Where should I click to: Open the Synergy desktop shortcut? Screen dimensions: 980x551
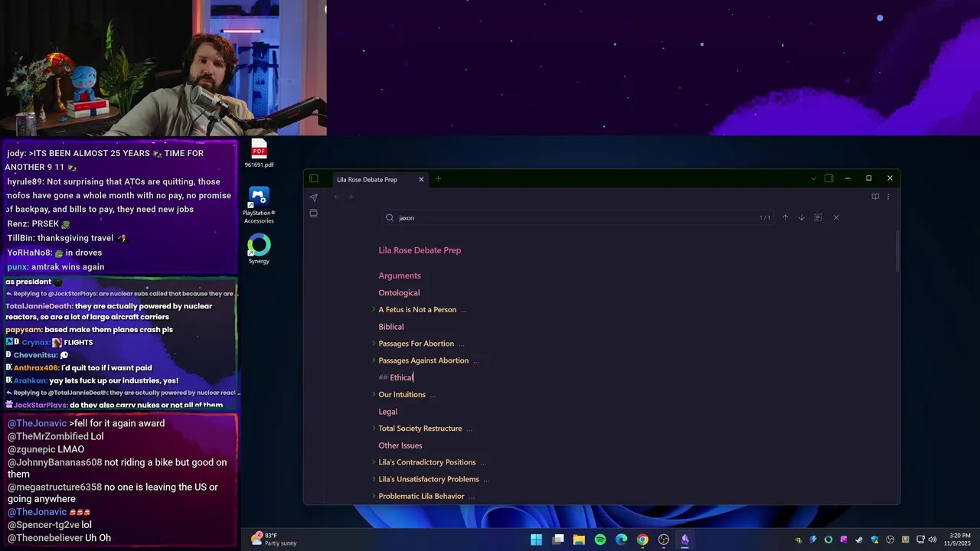pyautogui.click(x=259, y=249)
